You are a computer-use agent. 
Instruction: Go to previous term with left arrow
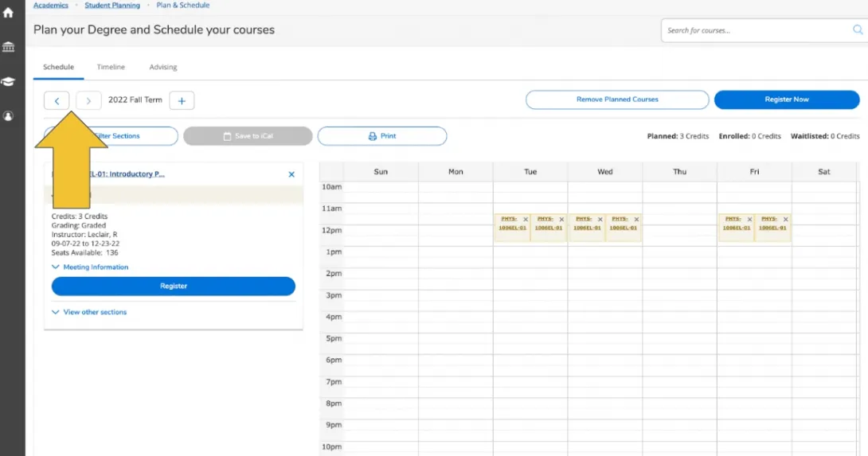(x=57, y=100)
